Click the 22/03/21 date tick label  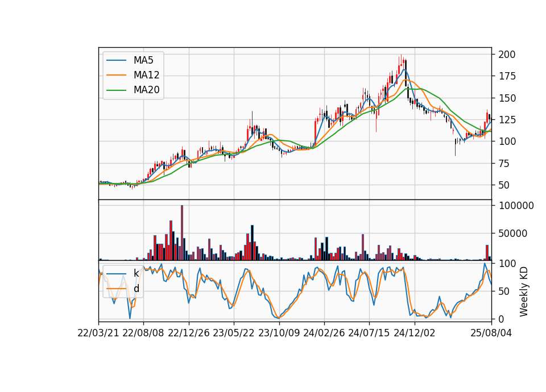(98, 333)
